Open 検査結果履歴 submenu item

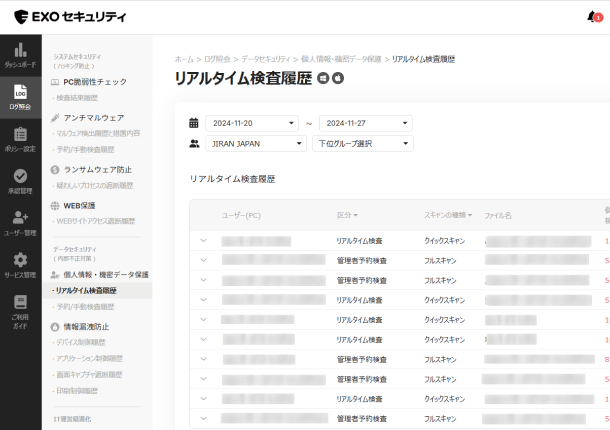(77, 98)
